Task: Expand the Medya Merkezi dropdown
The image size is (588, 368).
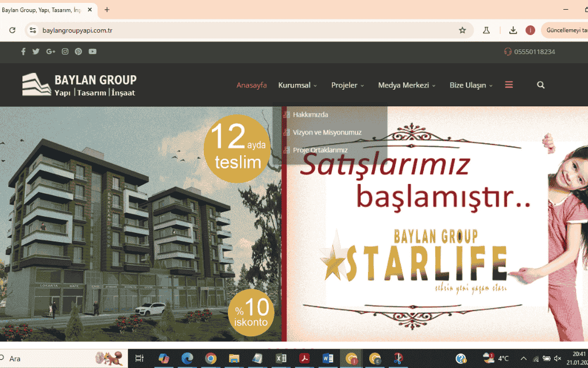Action: point(407,85)
